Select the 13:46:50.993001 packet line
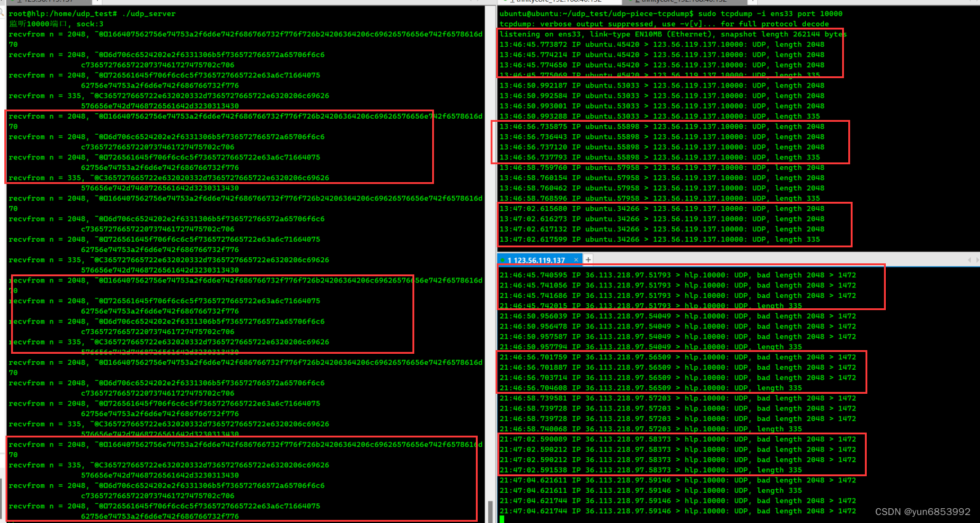Viewport: 980px width, 523px height. [x=662, y=106]
